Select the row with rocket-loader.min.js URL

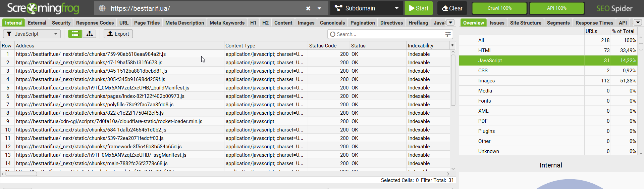coord(225,121)
